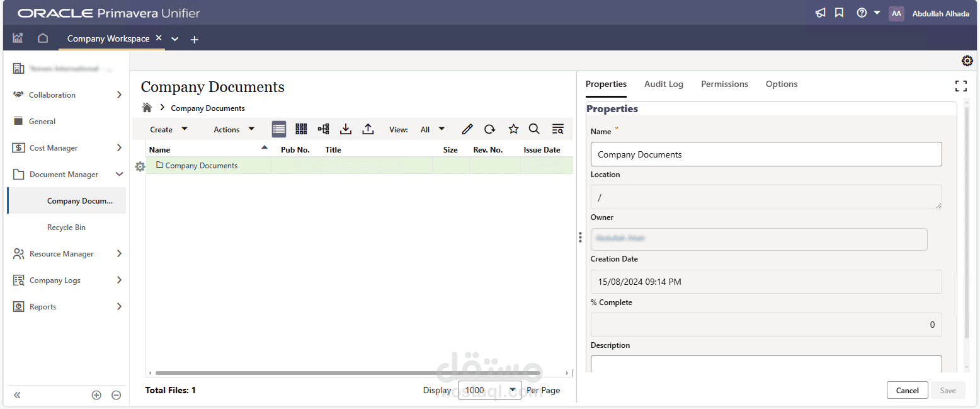Open the View All dropdown
The width and height of the screenshot is (980, 409).
[x=433, y=129]
